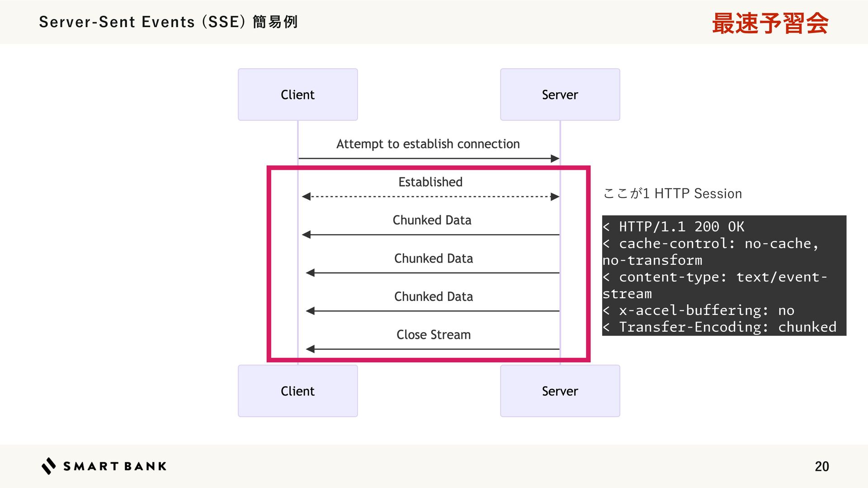Click the 'Close Stream' message label

(x=433, y=335)
